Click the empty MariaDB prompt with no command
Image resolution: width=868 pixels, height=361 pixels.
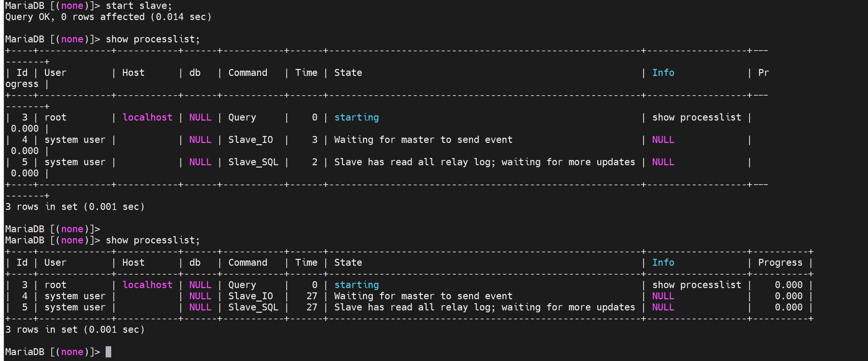[52, 229]
